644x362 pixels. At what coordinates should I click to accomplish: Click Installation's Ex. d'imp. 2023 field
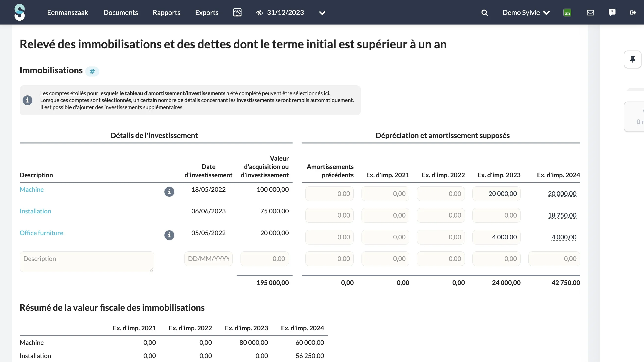(x=496, y=215)
